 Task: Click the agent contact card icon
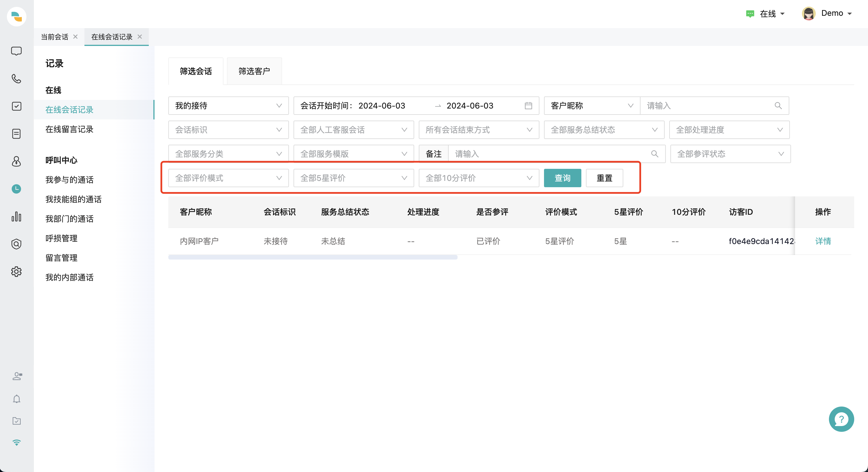(x=17, y=376)
